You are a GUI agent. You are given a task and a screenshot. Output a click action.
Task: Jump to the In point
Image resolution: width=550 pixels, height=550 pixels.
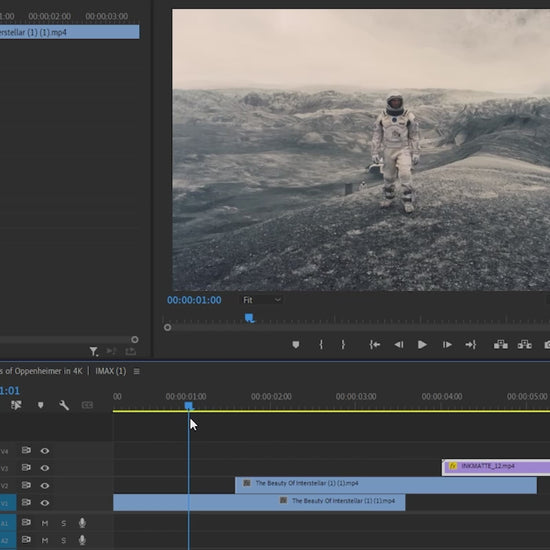[374, 345]
